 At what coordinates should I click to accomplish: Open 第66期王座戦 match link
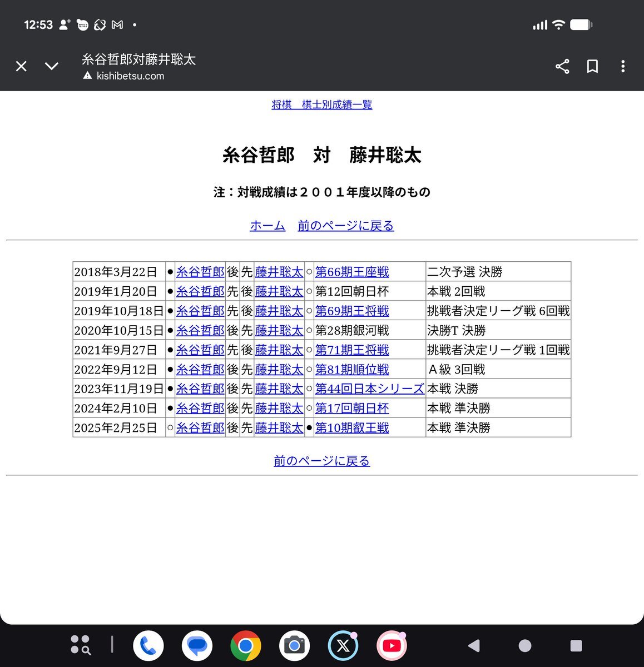[352, 272]
